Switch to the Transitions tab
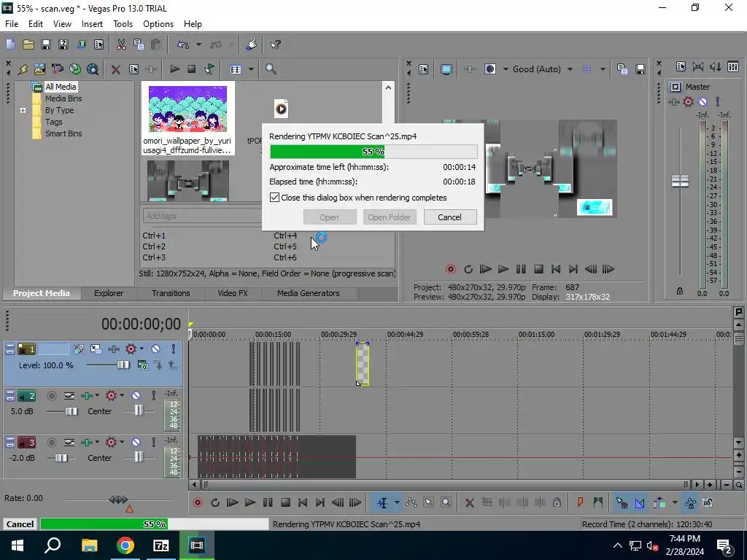The image size is (747, 560). click(x=171, y=293)
